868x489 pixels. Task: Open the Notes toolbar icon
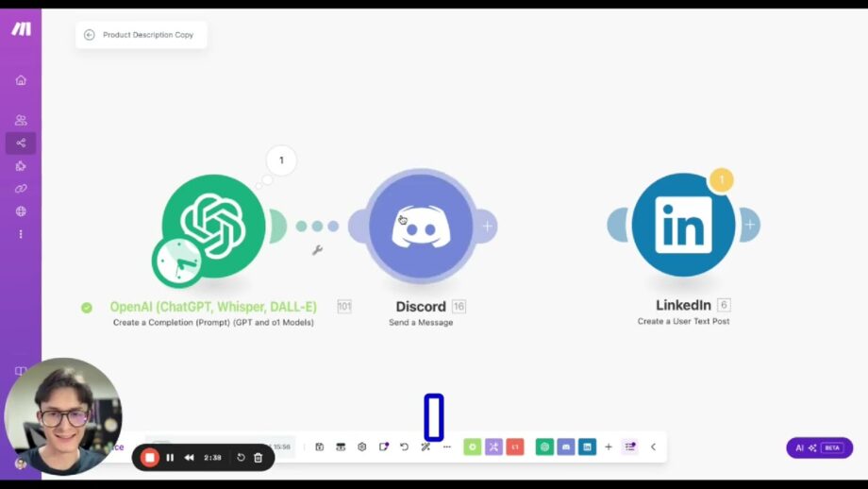(x=384, y=447)
